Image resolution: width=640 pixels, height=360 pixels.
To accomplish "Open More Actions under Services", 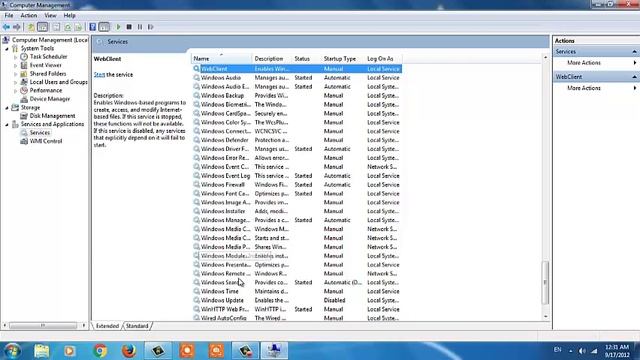I will [x=584, y=63].
